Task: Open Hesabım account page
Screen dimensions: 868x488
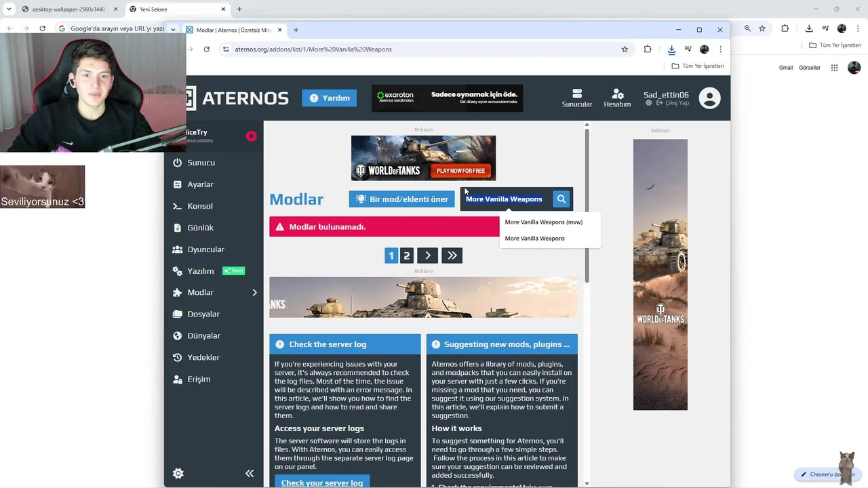Action: pyautogui.click(x=617, y=98)
